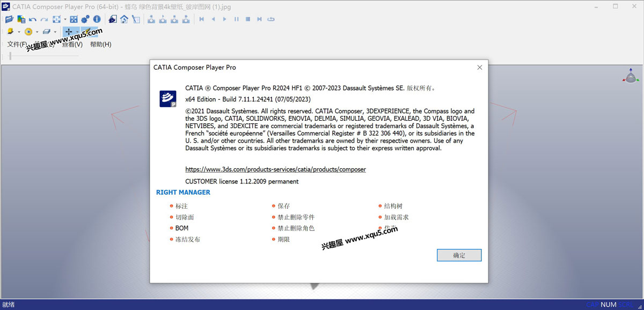Click the copy/paste document toolbar icon

click(21, 19)
